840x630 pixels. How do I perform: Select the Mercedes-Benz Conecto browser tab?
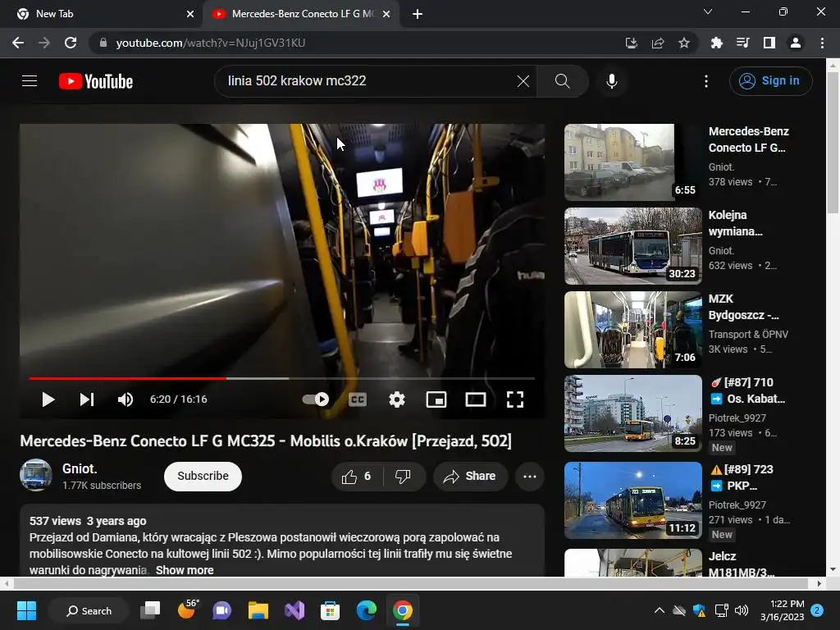click(303, 14)
